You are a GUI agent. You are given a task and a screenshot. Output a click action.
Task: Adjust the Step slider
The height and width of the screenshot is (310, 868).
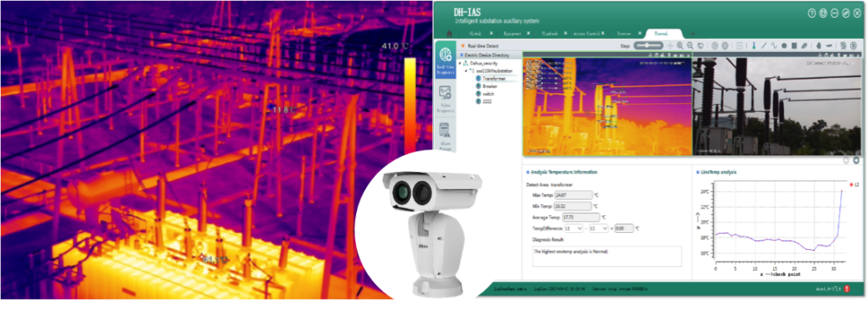tap(648, 46)
